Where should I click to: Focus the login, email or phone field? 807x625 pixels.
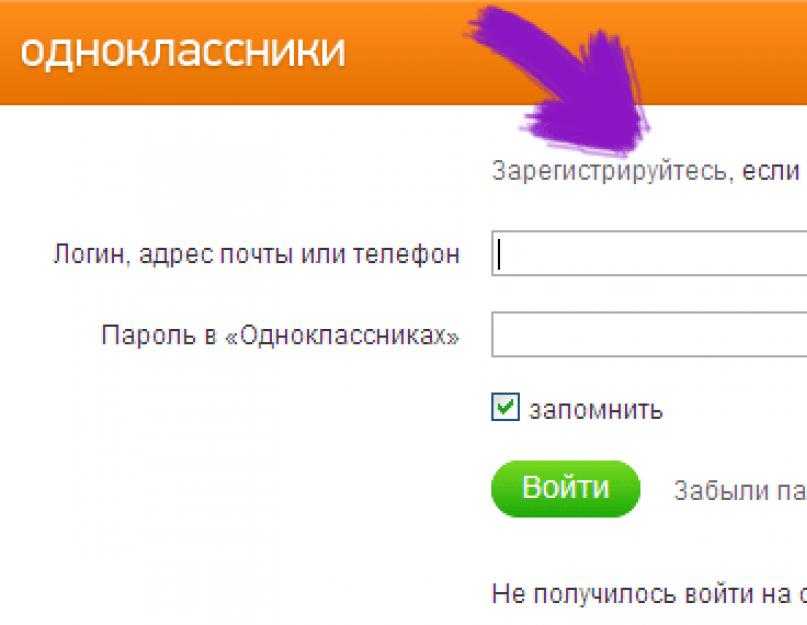(x=649, y=253)
